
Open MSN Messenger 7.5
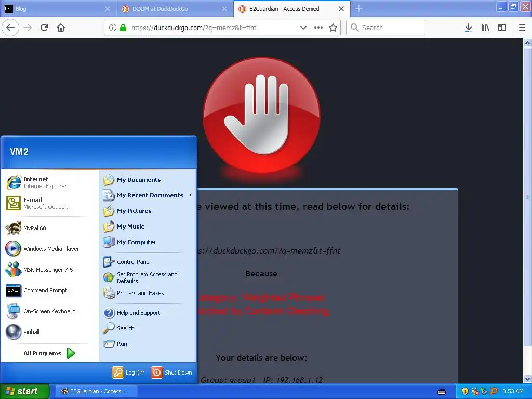(x=49, y=270)
